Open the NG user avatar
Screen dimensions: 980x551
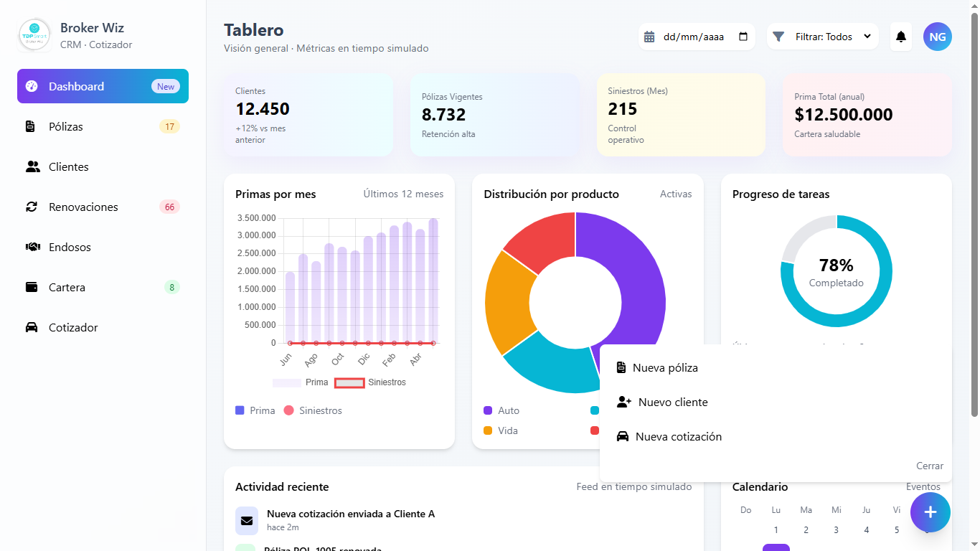[937, 37]
